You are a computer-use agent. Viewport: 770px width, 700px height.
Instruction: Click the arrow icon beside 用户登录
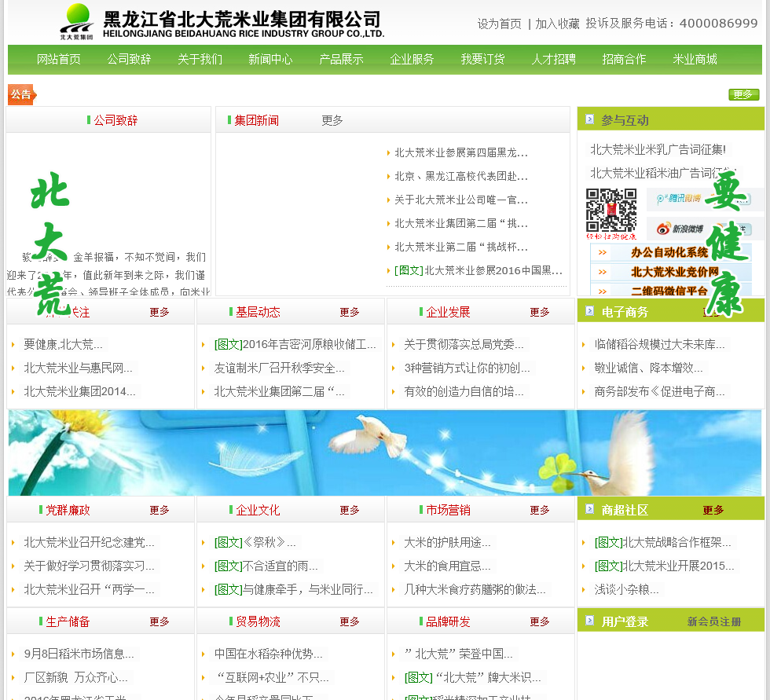(x=590, y=621)
